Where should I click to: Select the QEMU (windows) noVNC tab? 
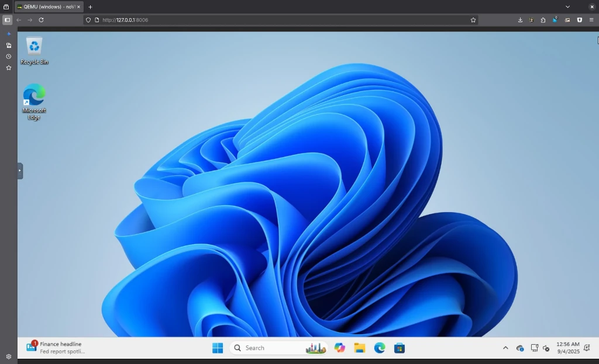49,7
